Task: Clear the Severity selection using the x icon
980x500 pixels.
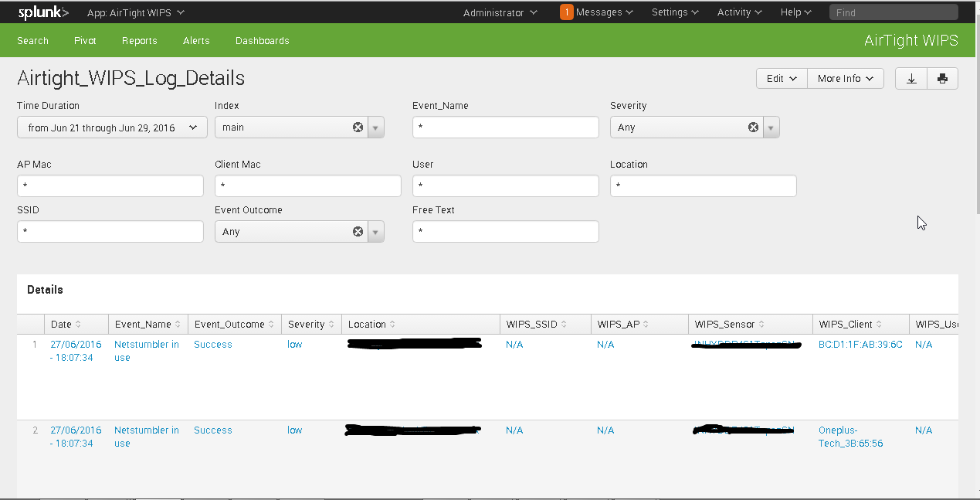Action: tap(752, 127)
